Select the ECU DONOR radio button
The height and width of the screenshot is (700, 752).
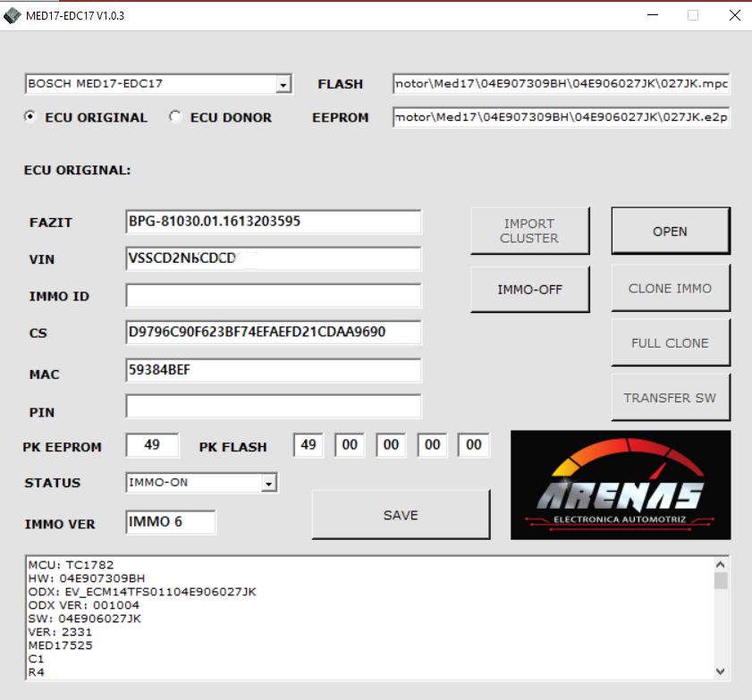click(175, 117)
